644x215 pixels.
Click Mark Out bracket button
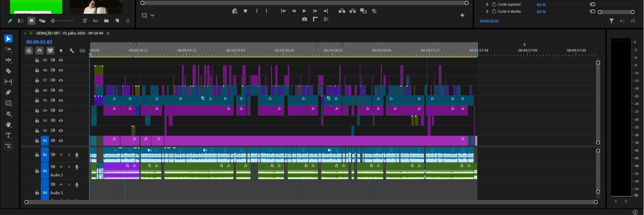tap(267, 11)
